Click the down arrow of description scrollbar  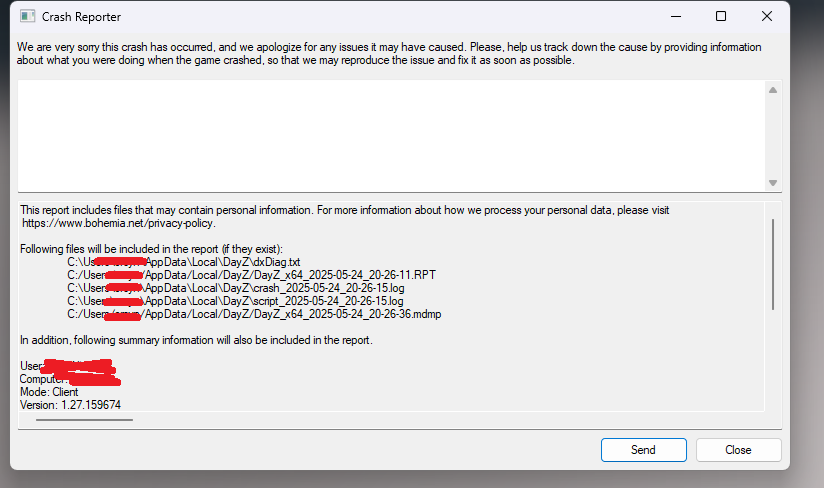[772, 183]
